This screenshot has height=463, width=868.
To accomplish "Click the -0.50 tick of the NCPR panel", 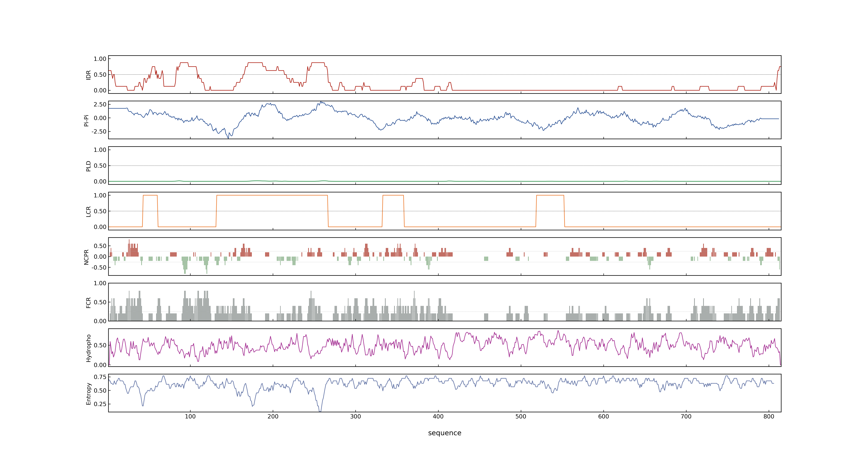I will (x=99, y=268).
